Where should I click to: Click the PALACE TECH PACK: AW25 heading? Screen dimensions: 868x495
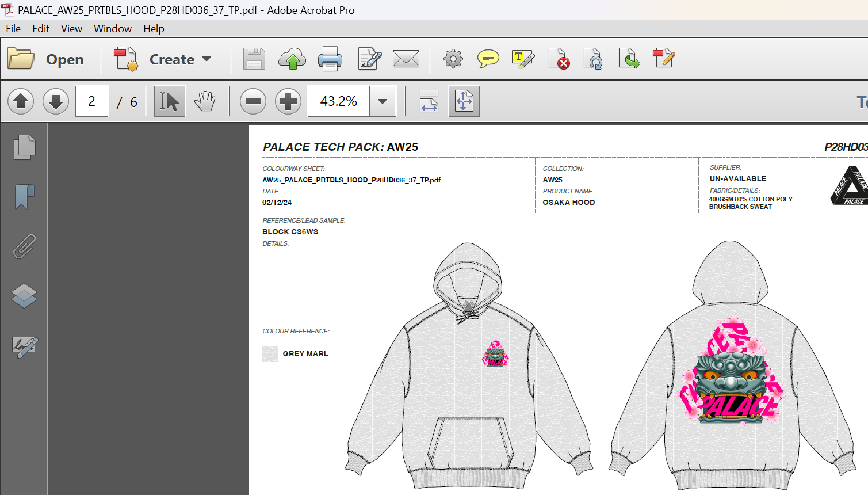(x=341, y=147)
